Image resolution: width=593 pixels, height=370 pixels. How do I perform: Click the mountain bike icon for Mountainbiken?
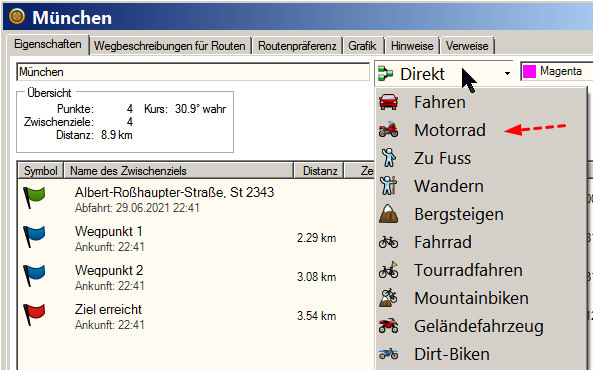[x=388, y=298]
